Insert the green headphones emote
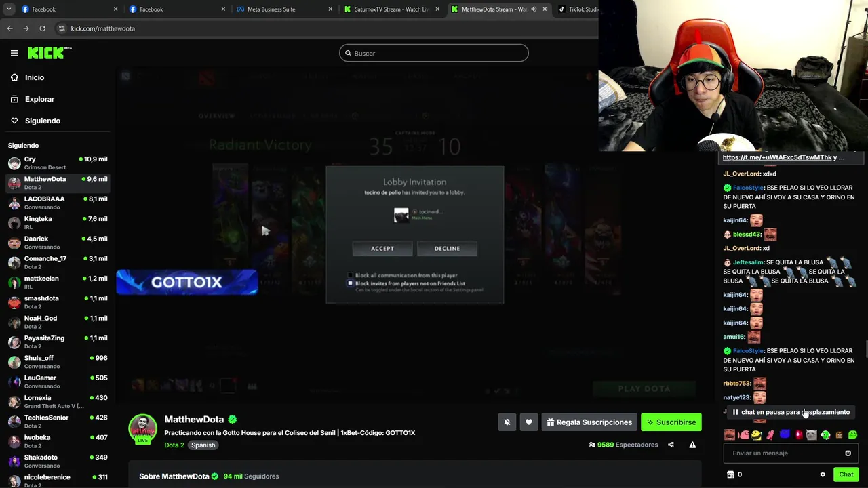 [x=825, y=435]
